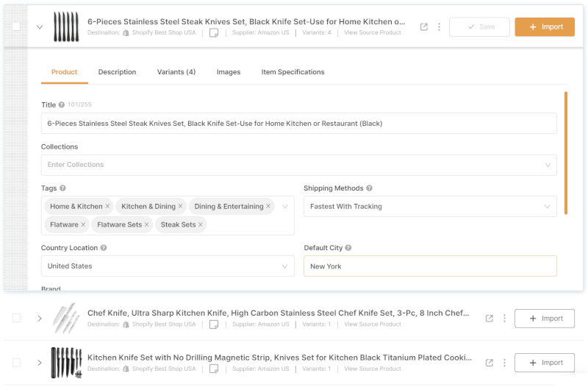
Task: Open external link icon for Kitchen Knife Set
Action: click(x=489, y=363)
